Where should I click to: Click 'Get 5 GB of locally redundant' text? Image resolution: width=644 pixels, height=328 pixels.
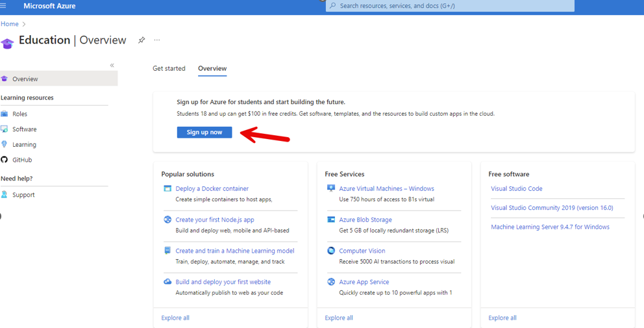tap(394, 231)
